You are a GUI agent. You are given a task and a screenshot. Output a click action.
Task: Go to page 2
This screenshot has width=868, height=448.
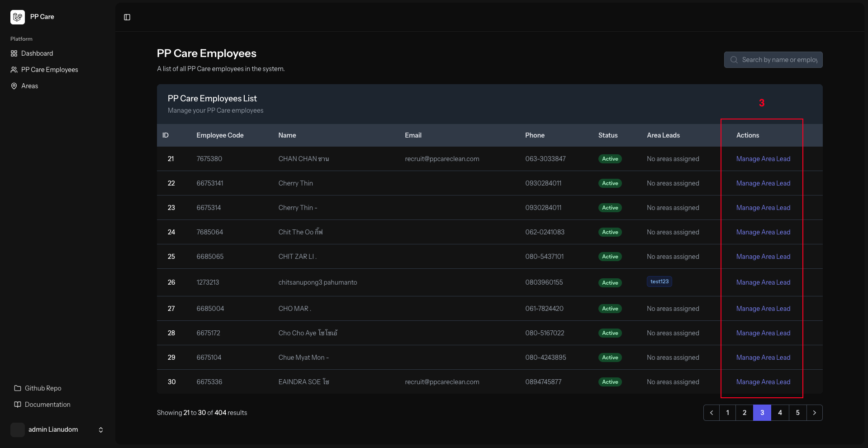click(x=745, y=413)
